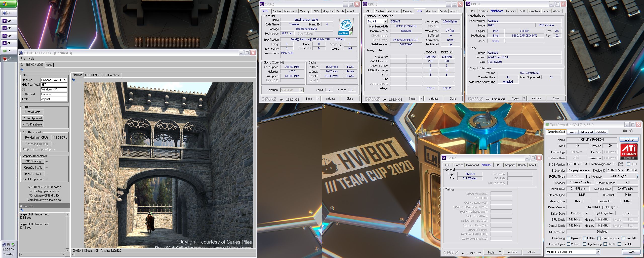Click the taskbar clock showing 12:06 AM
Screen dimensions: 644x258
coord(9,249)
